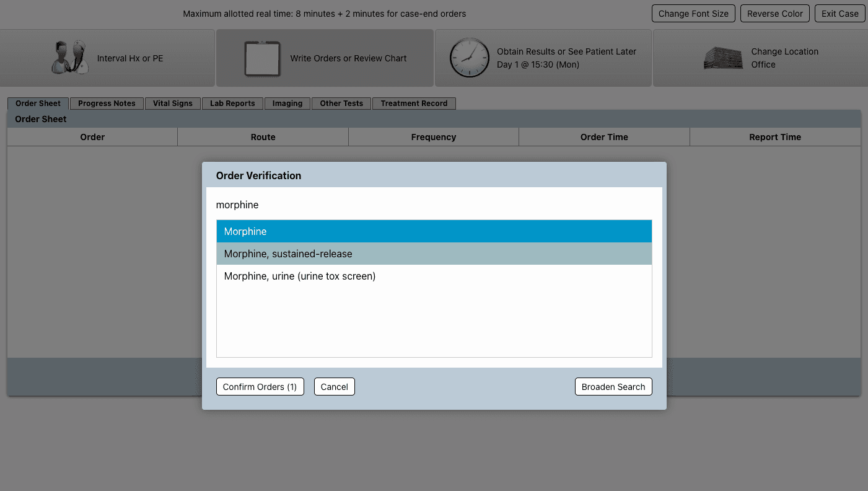
Task: Click Exit Case button
Action: coord(840,14)
